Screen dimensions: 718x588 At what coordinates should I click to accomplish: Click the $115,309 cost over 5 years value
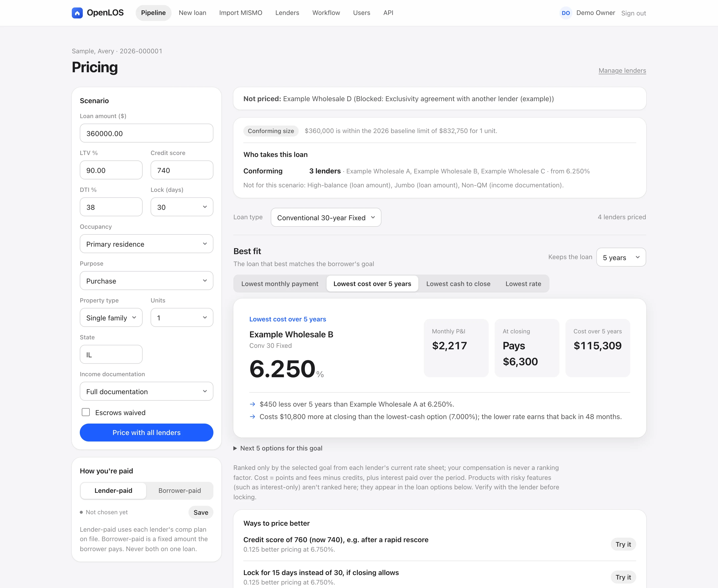point(597,346)
